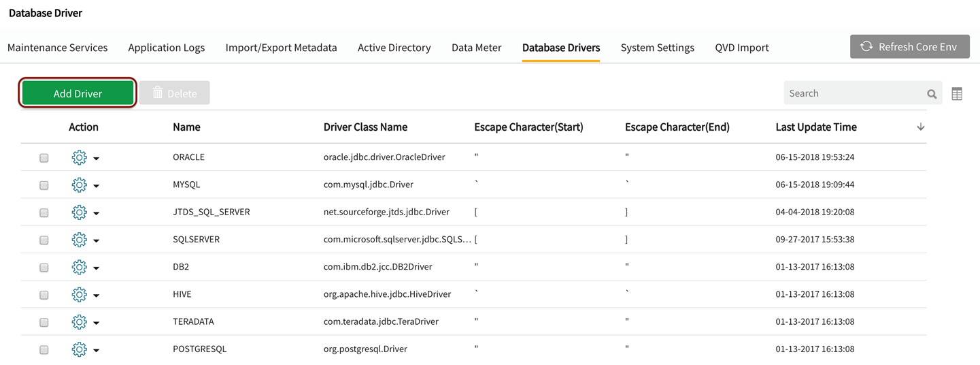Image resolution: width=980 pixels, height=365 pixels.
Task: Expand the SQLSERVER action dropdown arrow
Action: pyautogui.click(x=97, y=240)
